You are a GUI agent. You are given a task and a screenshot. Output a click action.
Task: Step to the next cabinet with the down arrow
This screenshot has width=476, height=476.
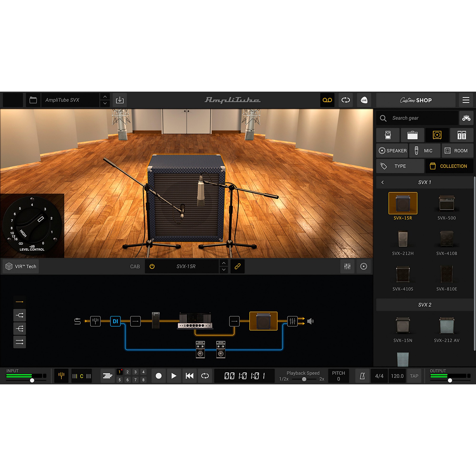(x=224, y=270)
